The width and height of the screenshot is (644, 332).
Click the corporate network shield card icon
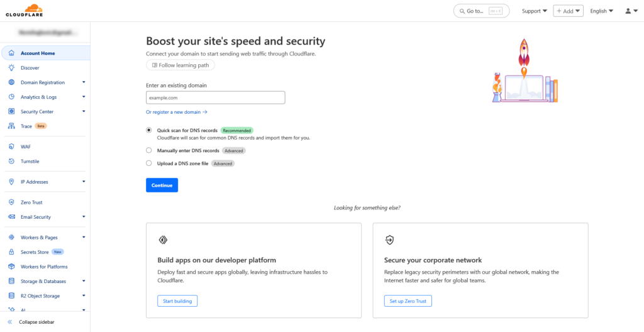(x=389, y=240)
